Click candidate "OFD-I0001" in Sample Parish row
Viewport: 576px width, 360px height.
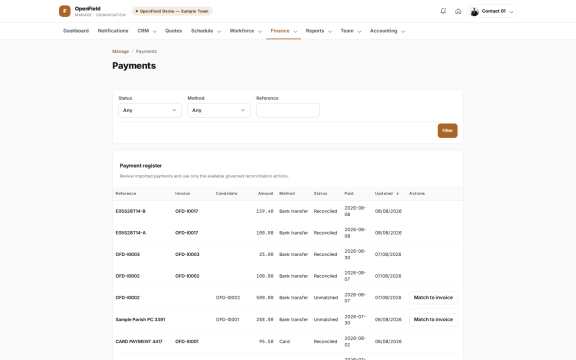(x=227, y=320)
